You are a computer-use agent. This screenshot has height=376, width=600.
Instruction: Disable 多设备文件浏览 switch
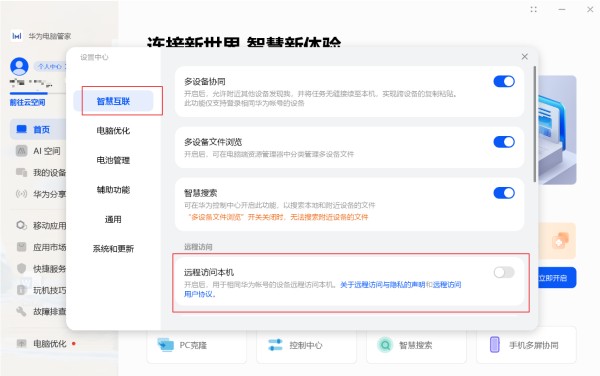pos(504,142)
